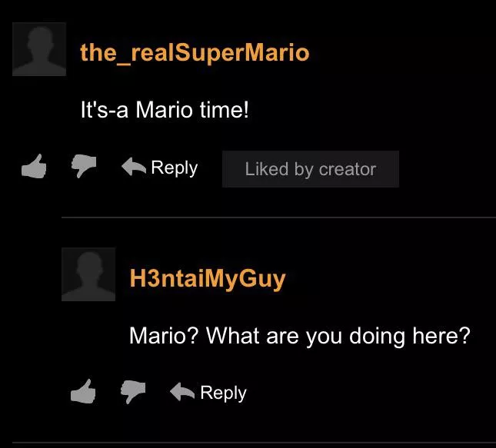Click the divider line above H3ntaiMyGuy's reply
The image size is (496, 448).
[x=278, y=217]
